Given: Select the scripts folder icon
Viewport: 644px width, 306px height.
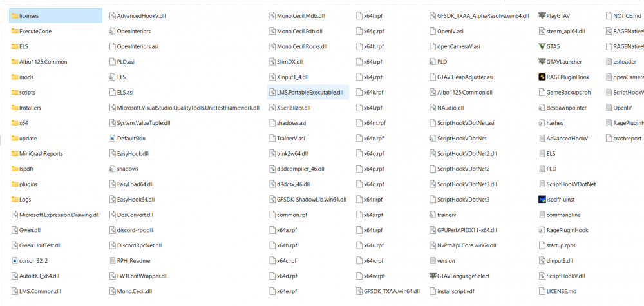Looking at the screenshot, I should coord(15,92).
